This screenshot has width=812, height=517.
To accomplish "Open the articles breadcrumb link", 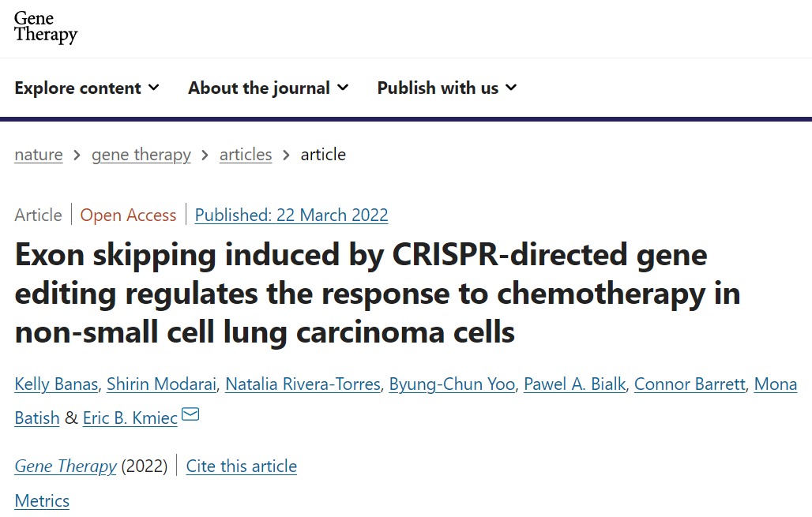I will point(246,155).
